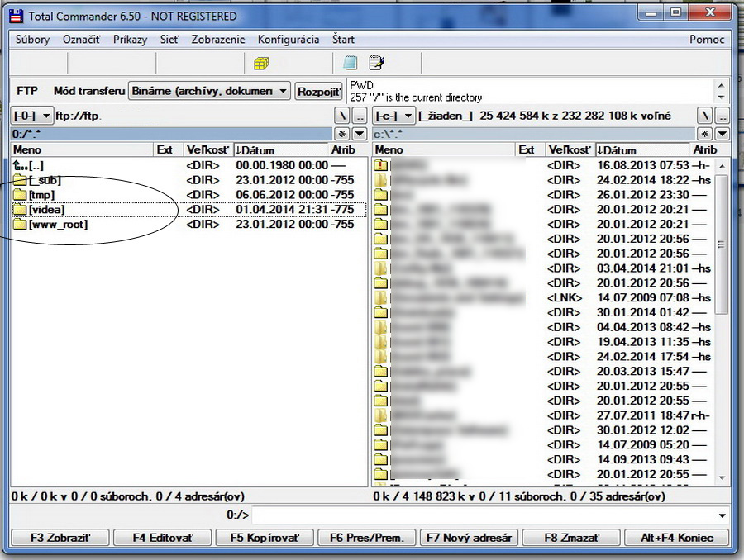Click the F4 Editovať button
744x560 pixels.
coord(163,538)
